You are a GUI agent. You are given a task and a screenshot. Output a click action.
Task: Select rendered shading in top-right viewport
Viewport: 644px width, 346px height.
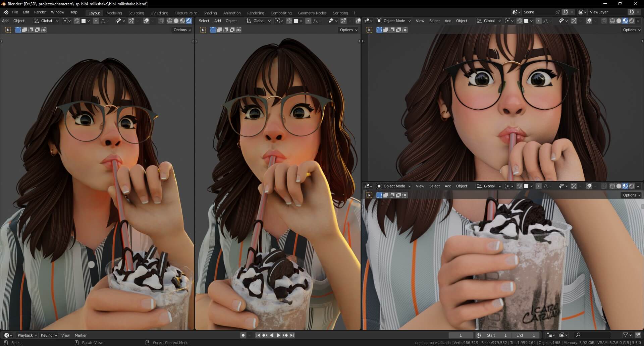point(632,21)
